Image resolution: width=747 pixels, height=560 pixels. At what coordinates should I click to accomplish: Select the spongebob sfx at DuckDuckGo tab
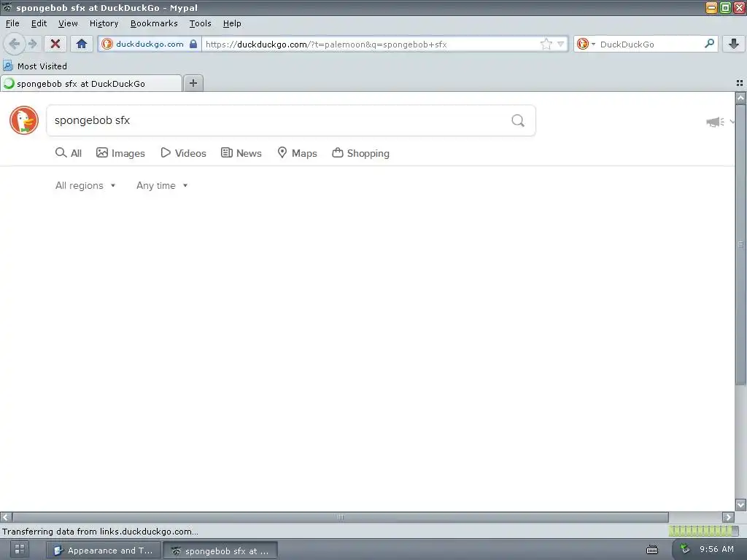(91, 83)
